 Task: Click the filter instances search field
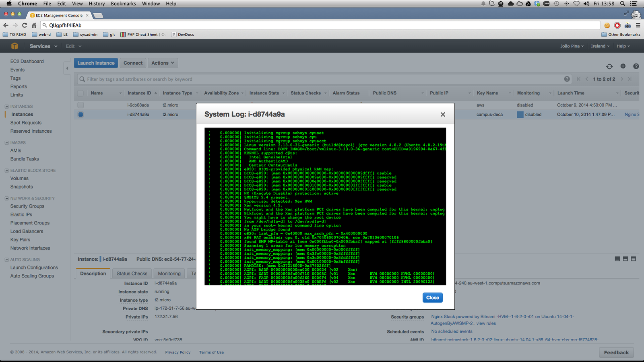click(x=324, y=79)
